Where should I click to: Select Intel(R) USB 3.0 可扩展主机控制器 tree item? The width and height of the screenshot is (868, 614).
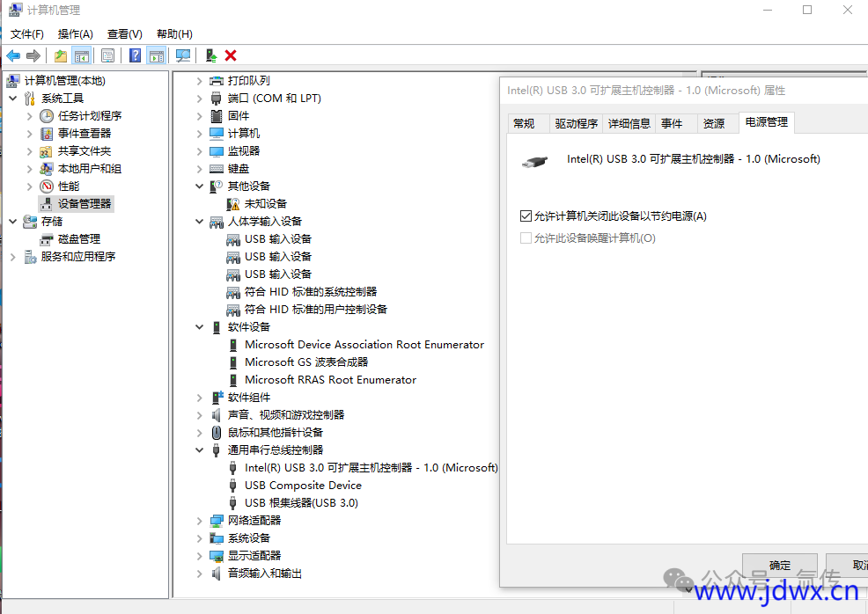point(371,468)
